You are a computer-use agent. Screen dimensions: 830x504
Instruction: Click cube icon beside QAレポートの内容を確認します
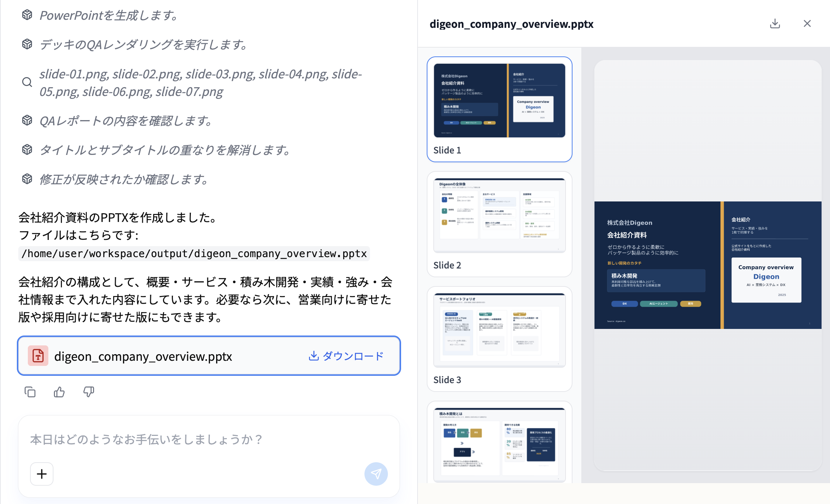coord(27,121)
